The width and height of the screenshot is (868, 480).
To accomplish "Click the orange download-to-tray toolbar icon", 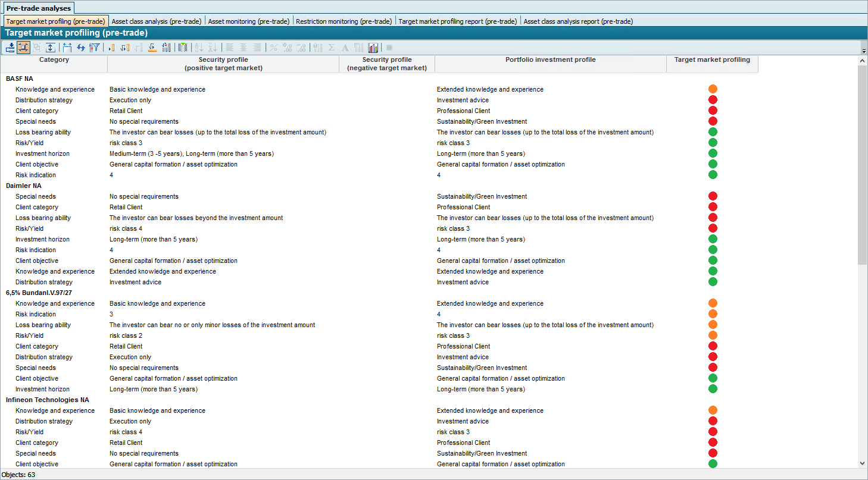I will coord(152,48).
